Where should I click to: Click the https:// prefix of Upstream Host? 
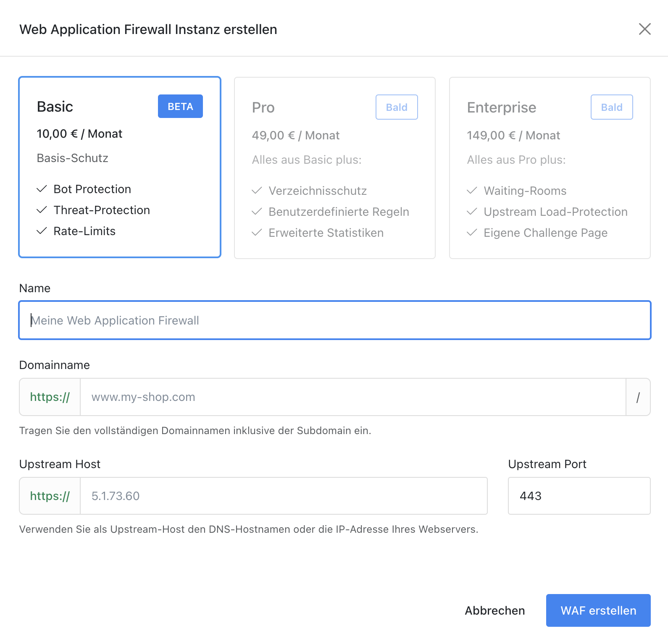pyautogui.click(x=50, y=496)
